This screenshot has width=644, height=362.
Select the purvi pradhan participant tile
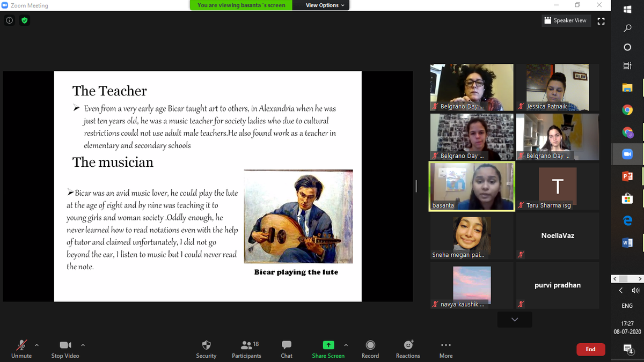[557, 285]
